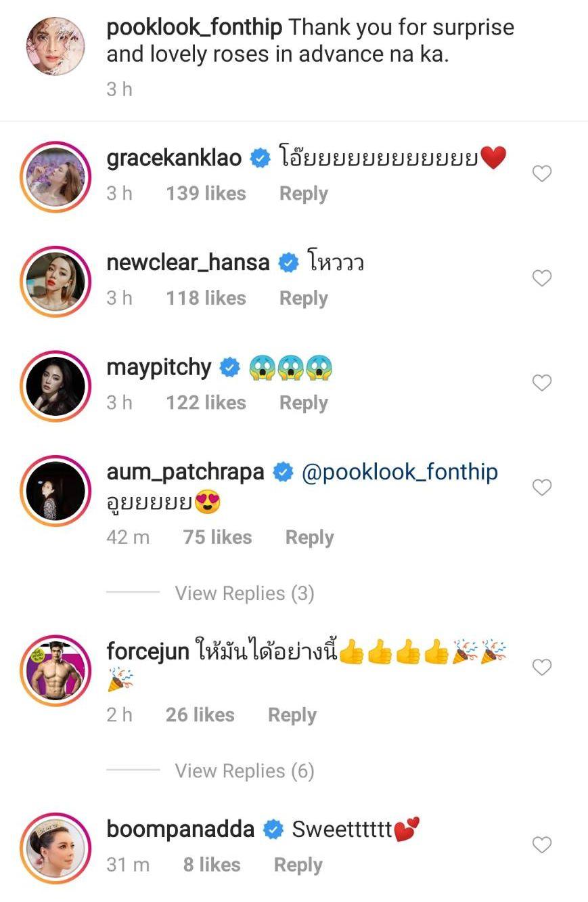Tap the heart beside boompanadda's comment
Image resolution: width=588 pixels, height=902 pixels.
coord(541,845)
